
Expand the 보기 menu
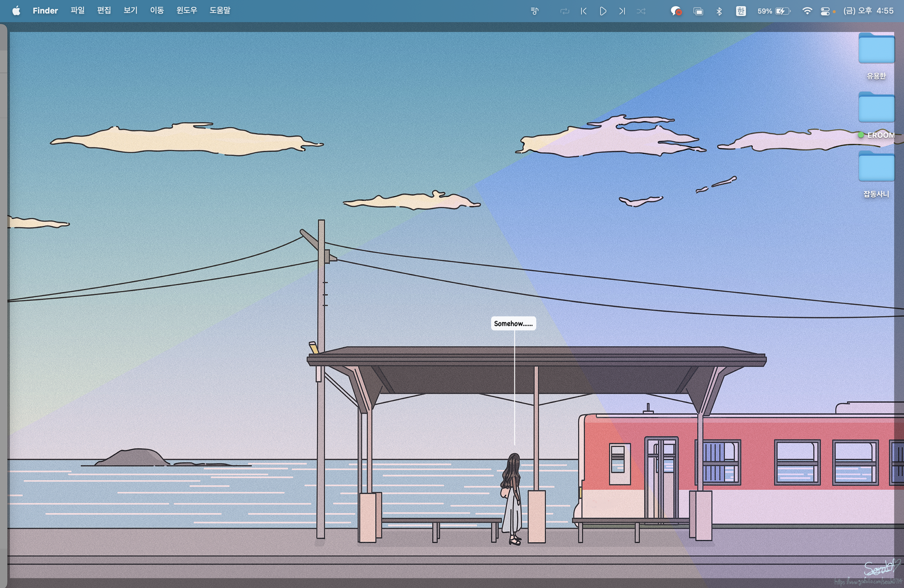tap(130, 11)
